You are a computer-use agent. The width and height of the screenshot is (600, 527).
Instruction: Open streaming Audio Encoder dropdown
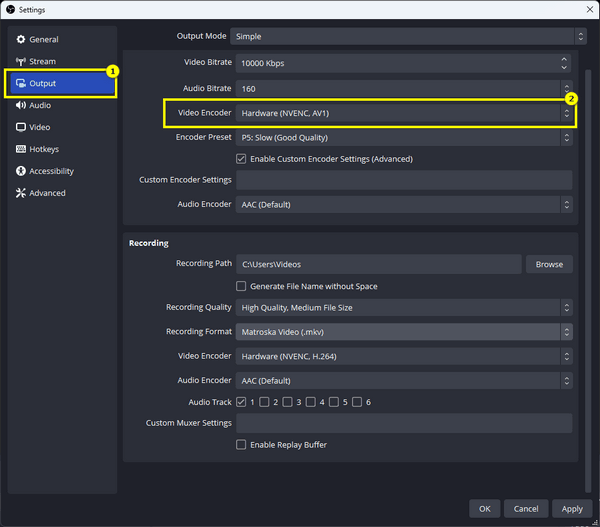point(404,205)
